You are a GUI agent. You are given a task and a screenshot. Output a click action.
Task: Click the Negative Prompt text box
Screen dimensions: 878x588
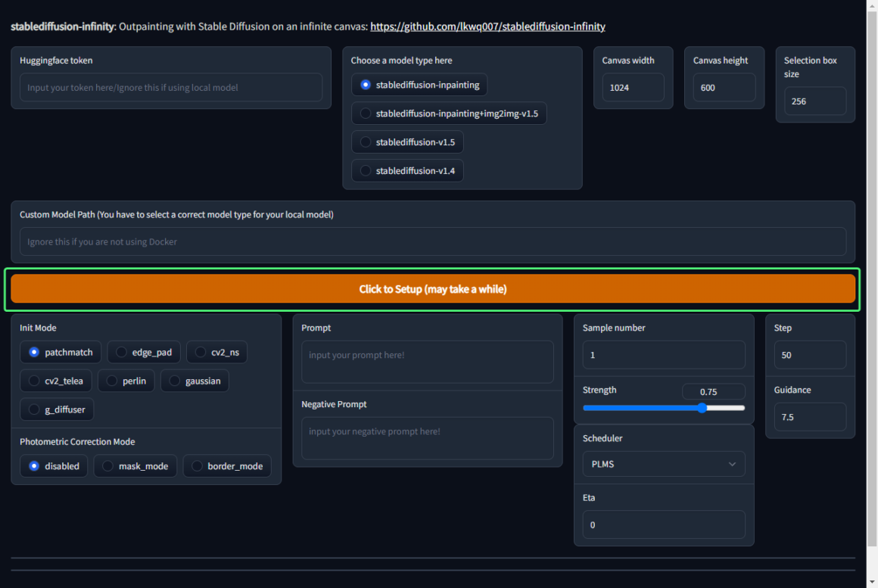(427, 438)
